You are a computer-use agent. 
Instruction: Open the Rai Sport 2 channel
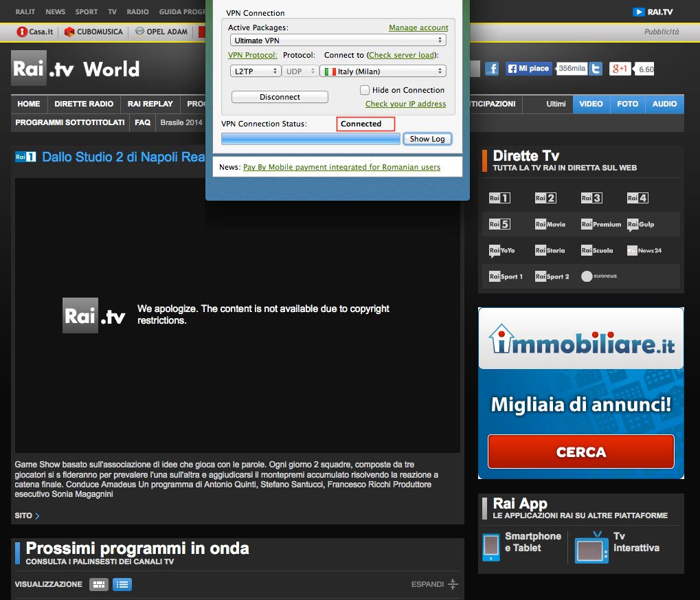pos(552,276)
